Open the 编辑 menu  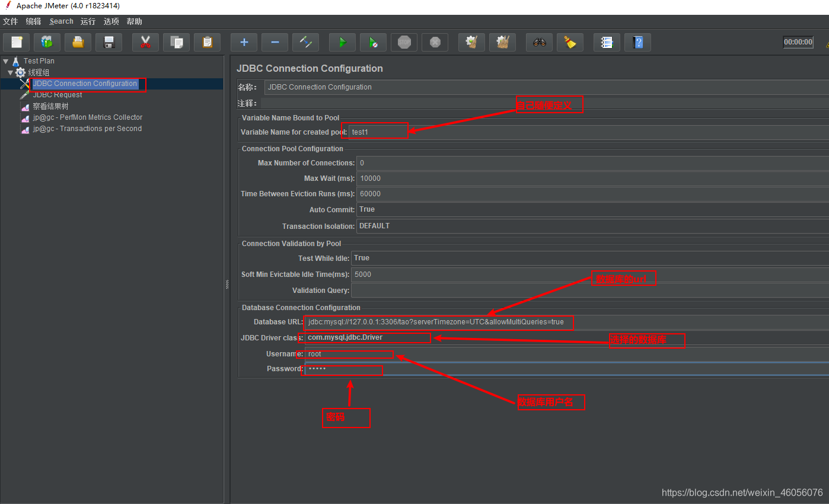point(34,21)
